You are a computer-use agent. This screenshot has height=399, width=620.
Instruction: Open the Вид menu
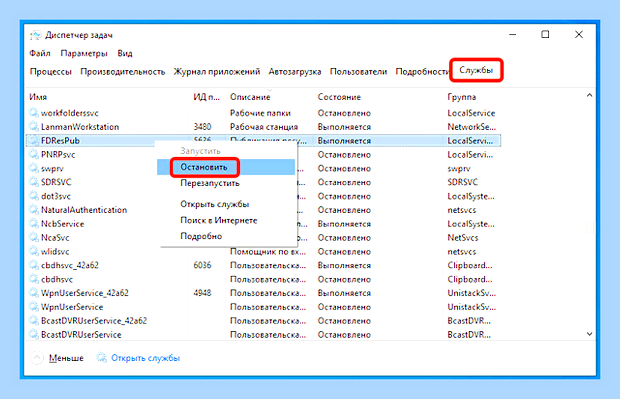(125, 53)
